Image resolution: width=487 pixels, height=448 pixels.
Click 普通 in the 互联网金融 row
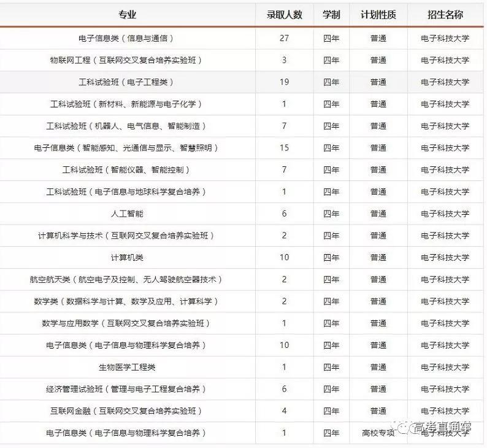pos(378,411)
